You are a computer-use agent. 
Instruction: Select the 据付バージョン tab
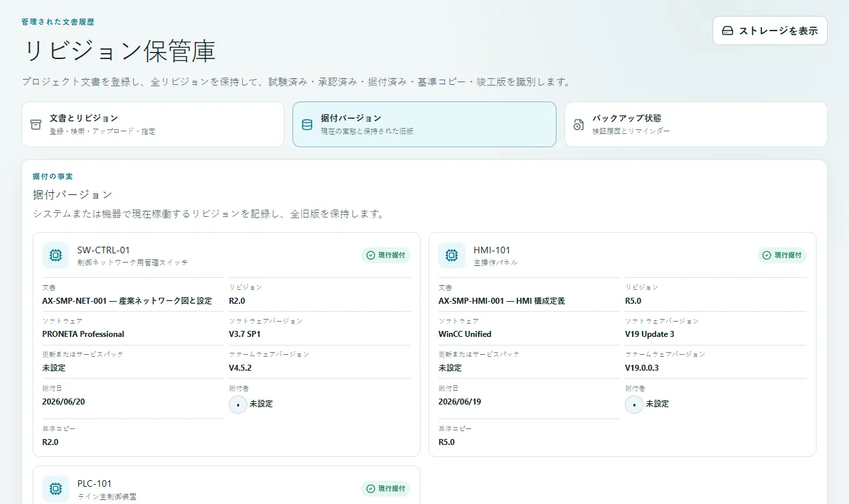pyautogui.click(x=424, y=124)
